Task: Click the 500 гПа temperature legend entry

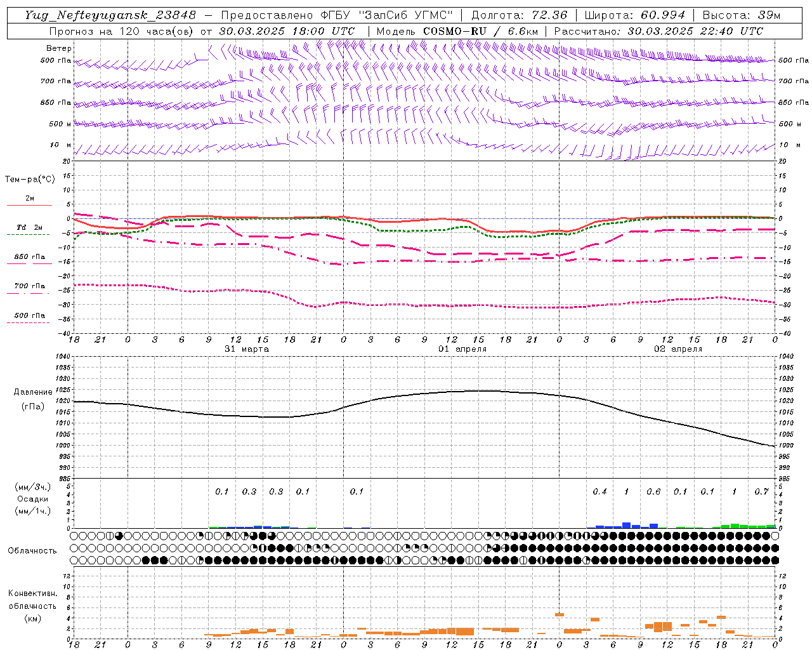Action: [x=30, y=315]
